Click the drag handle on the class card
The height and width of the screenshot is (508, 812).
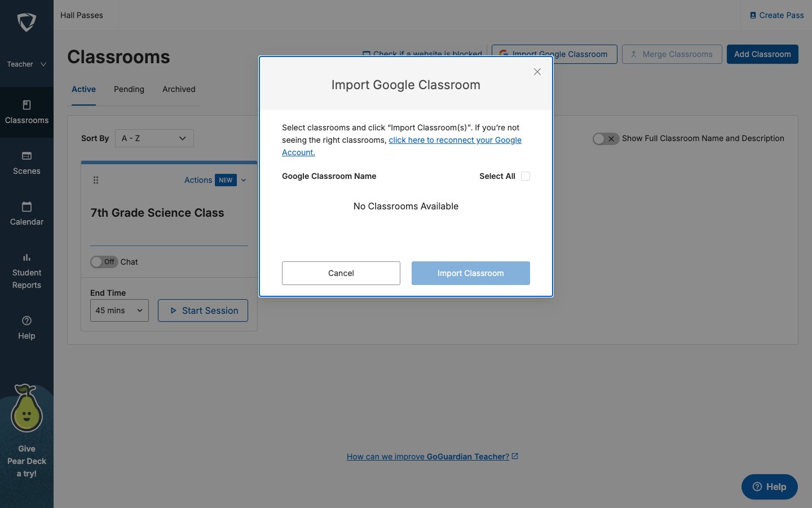coord(96,180)
